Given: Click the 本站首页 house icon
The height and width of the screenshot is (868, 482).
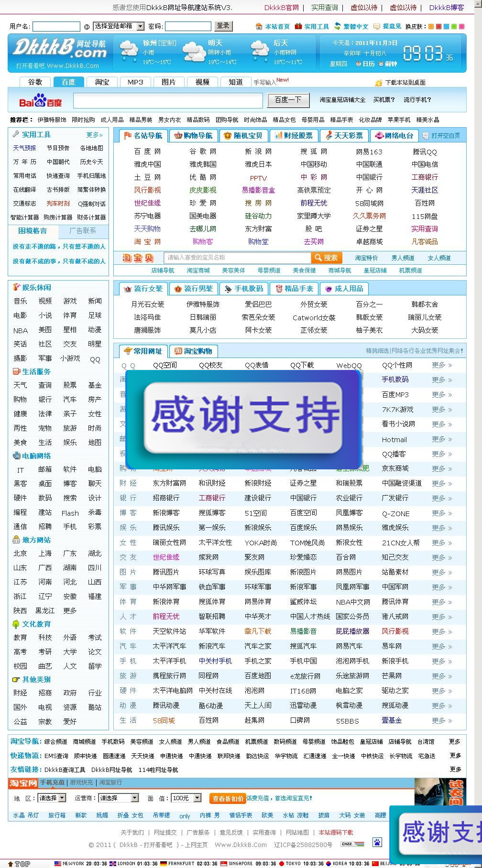Looking at the screenshot, I should click(259, 26).
